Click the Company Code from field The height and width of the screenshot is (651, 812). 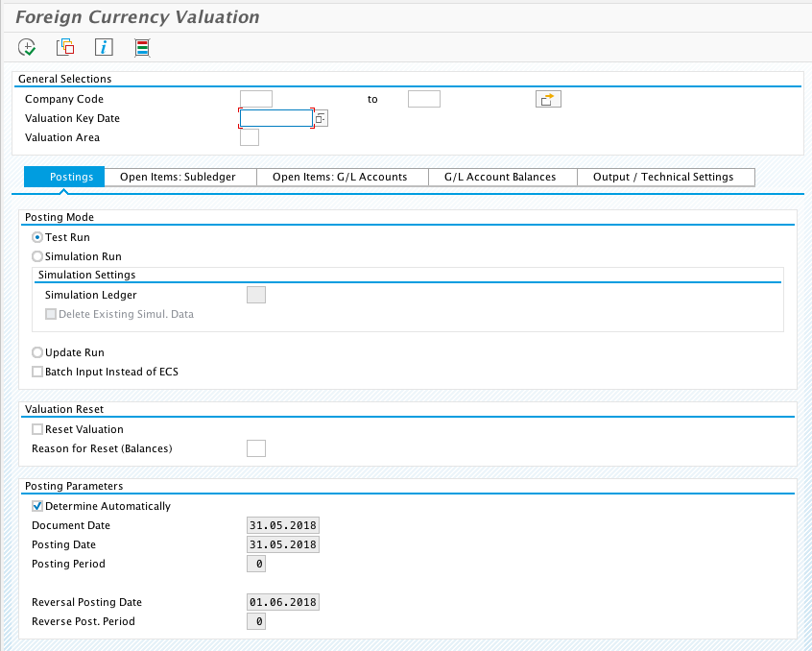tap(256, 99)
